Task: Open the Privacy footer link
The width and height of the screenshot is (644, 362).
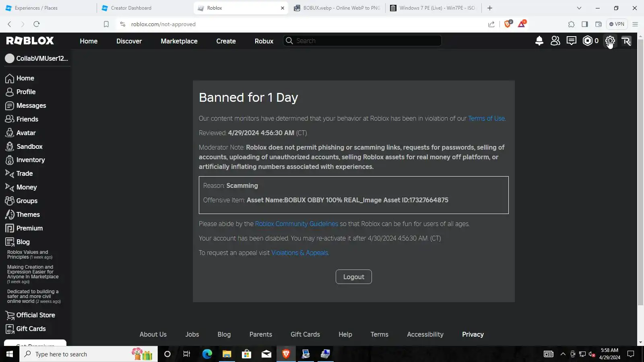Action: tap(473, 334)
